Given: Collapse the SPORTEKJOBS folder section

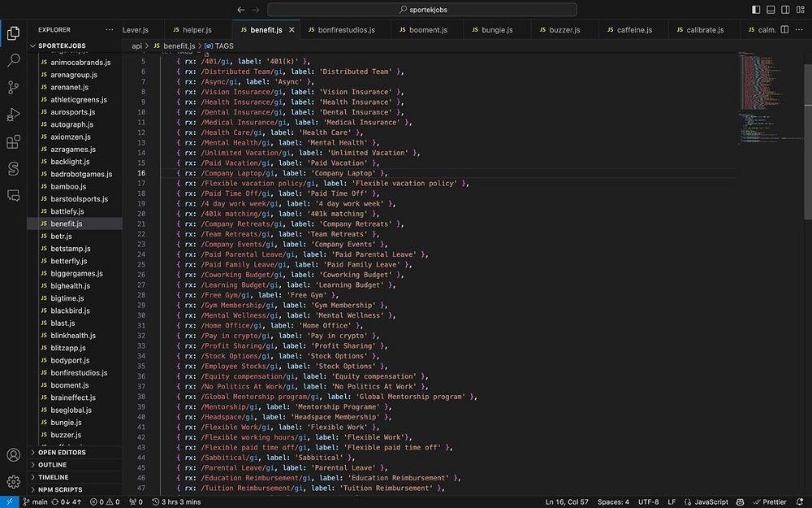Looking at the screenshot, I should 75,46.
